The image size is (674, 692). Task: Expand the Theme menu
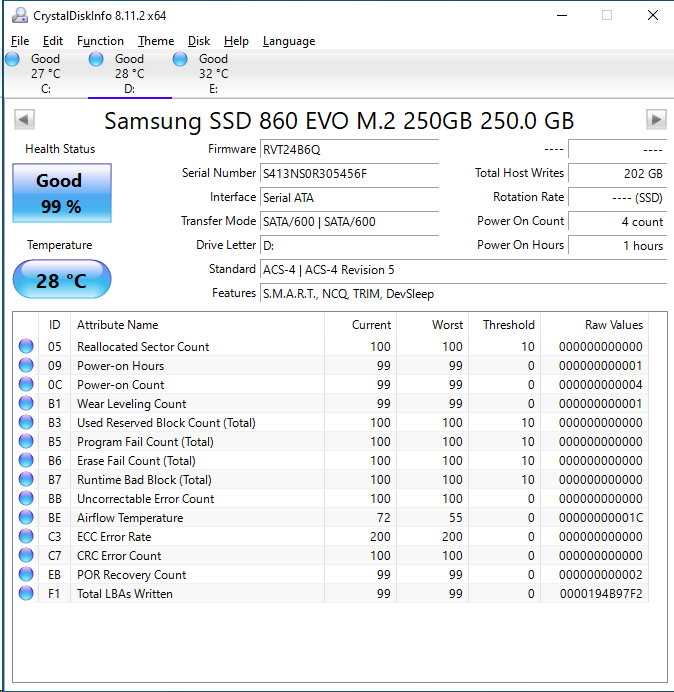tap(156, 41)
